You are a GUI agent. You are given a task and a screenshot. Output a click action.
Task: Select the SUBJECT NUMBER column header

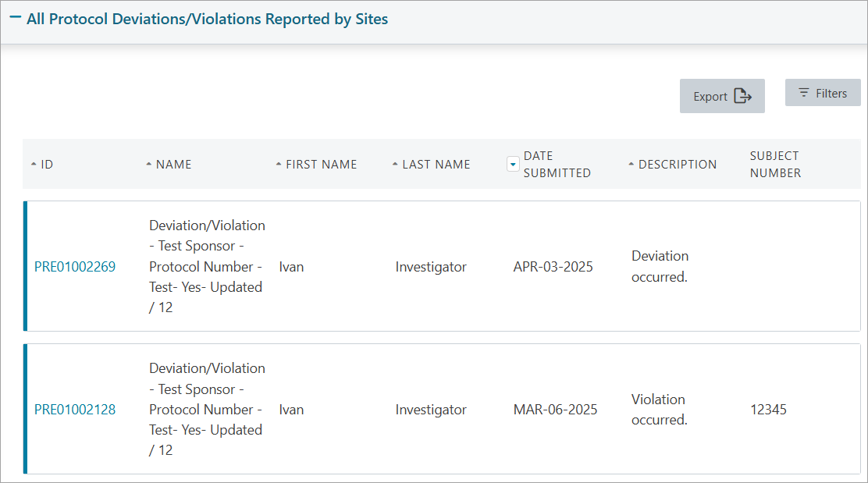tap(775, 164)
